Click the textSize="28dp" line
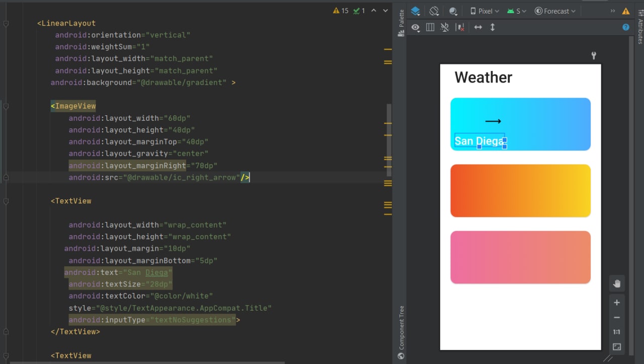Screen dimensions: 644x364 tap(120, 284)
